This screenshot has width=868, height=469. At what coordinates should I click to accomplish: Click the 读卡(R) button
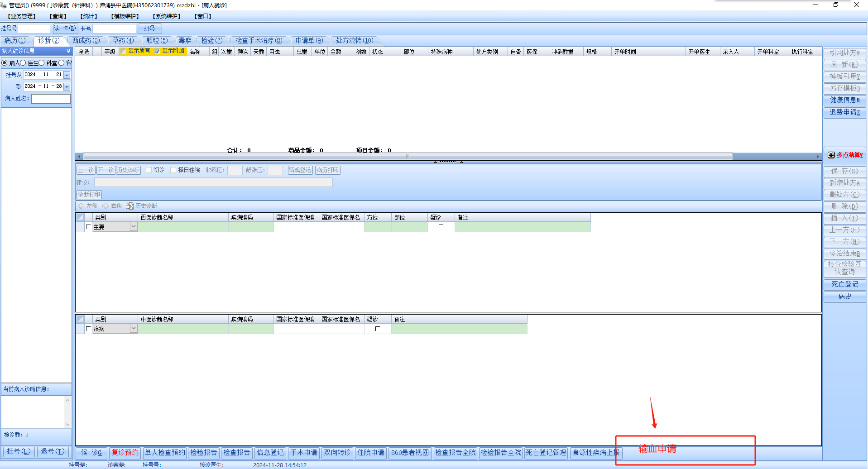65,29
